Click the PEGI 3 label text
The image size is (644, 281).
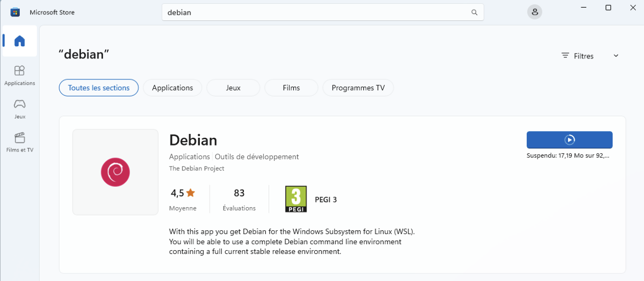(326, 200)
